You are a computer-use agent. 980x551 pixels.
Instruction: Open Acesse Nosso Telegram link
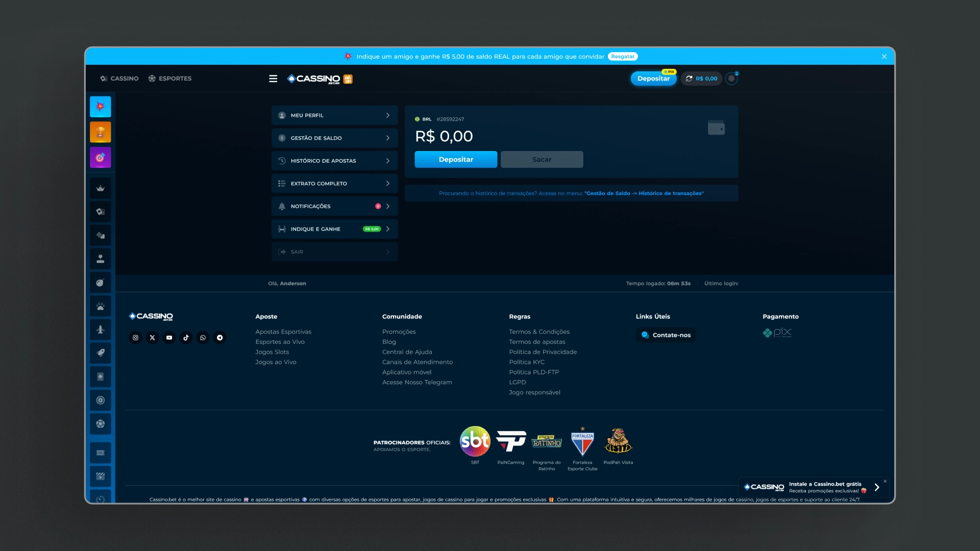tap(417, 382)
